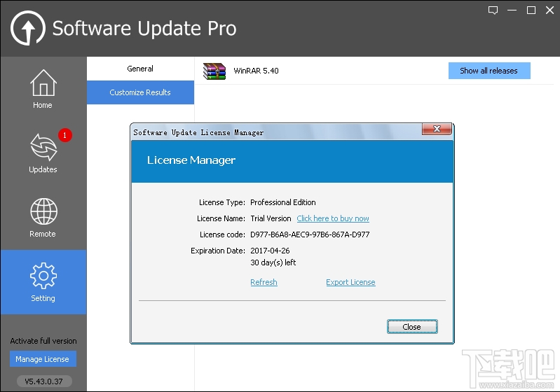Open the Updates section with badge
560x392 pixels.
pos(43,153)
